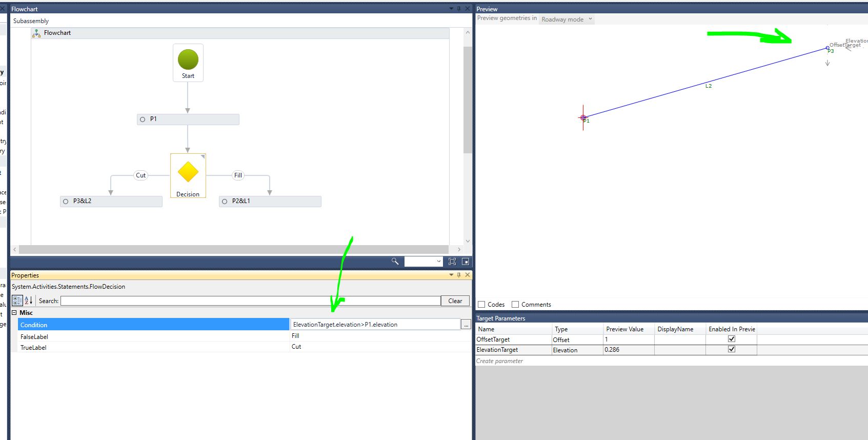Select the yellow Decision diamond node
The image size is (868, 440).
click(x=188, y=172)
